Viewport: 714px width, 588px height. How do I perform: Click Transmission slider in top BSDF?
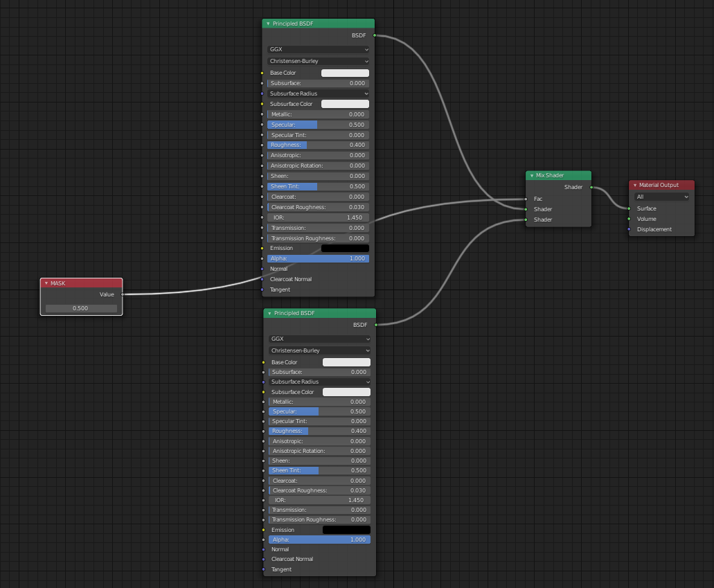click(319, 228)
